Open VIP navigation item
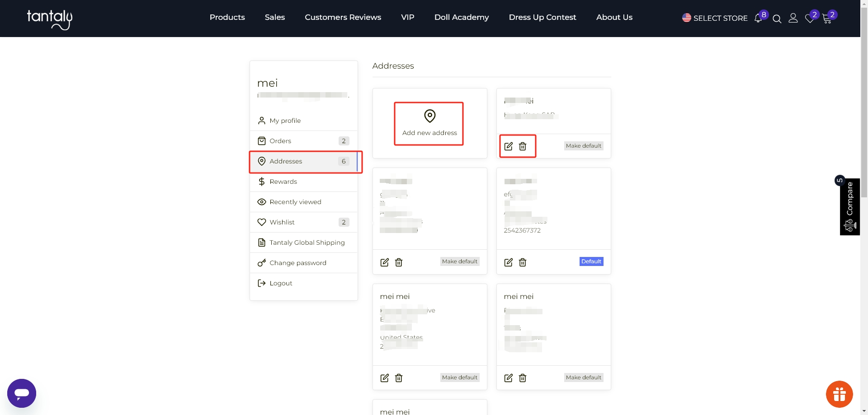Image resolution: width=868 pixels, height=415 pixels. [408, 17]
